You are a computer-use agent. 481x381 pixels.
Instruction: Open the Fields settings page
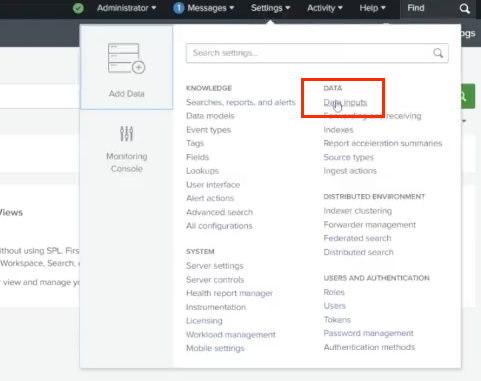197,157
